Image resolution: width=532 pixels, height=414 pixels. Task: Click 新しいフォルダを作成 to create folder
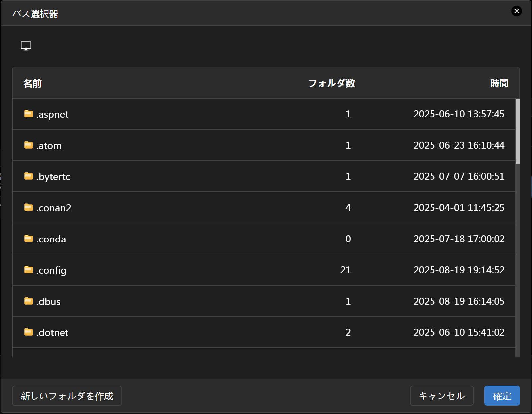67,396
